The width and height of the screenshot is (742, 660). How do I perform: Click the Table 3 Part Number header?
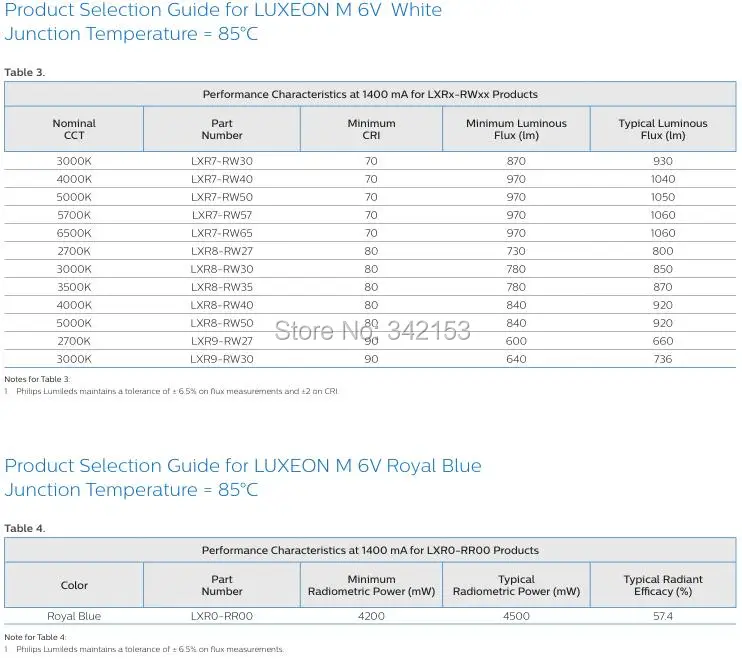(x=221, y=129)
